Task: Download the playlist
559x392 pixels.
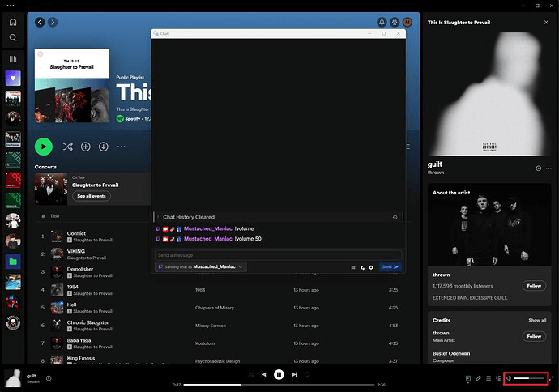Action: [104, 147]
